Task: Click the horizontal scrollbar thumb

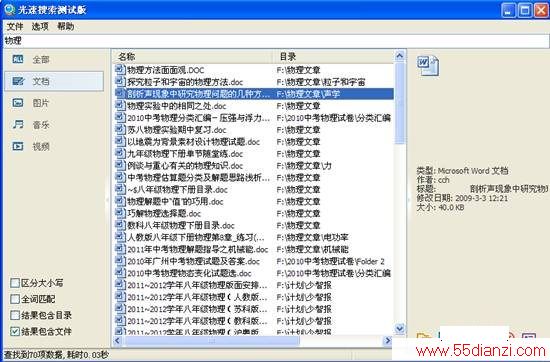Action: coord(212,340)
